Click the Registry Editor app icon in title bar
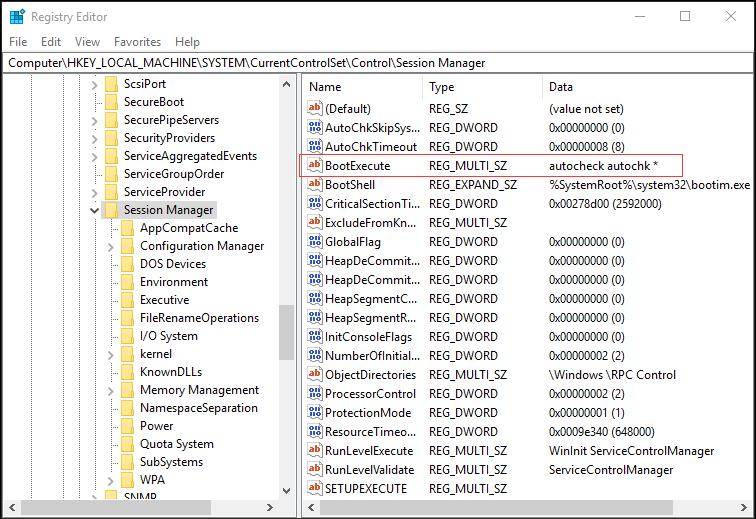 pos(17,16)
